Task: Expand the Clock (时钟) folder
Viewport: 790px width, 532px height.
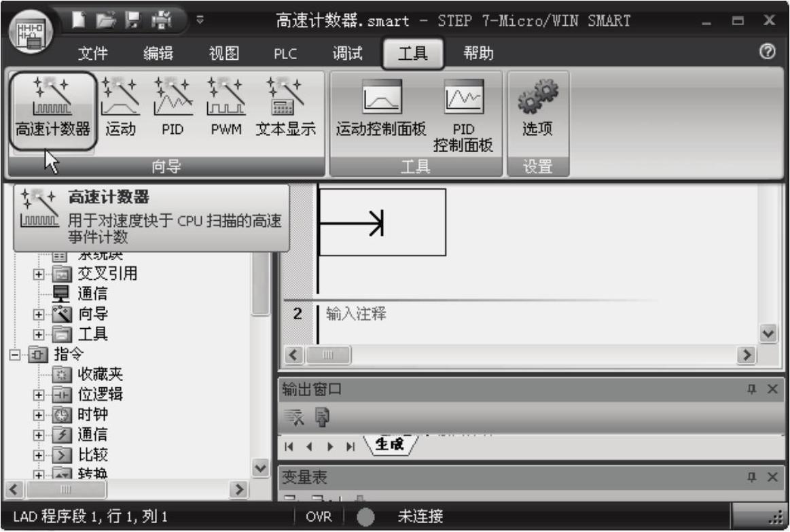Action: [x=38, y=415]
